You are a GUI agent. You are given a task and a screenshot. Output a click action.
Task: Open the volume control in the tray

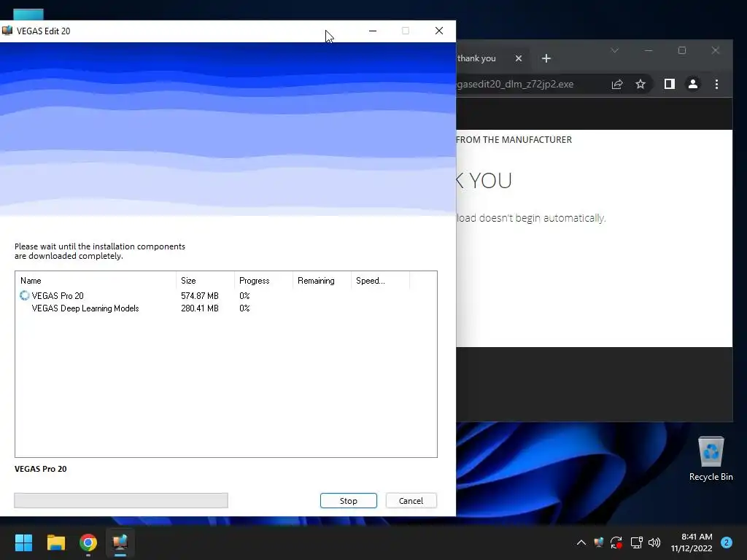(654, 542)
